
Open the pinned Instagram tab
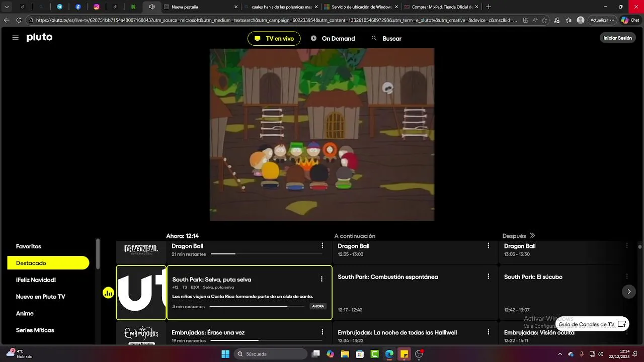coord(96,7)
